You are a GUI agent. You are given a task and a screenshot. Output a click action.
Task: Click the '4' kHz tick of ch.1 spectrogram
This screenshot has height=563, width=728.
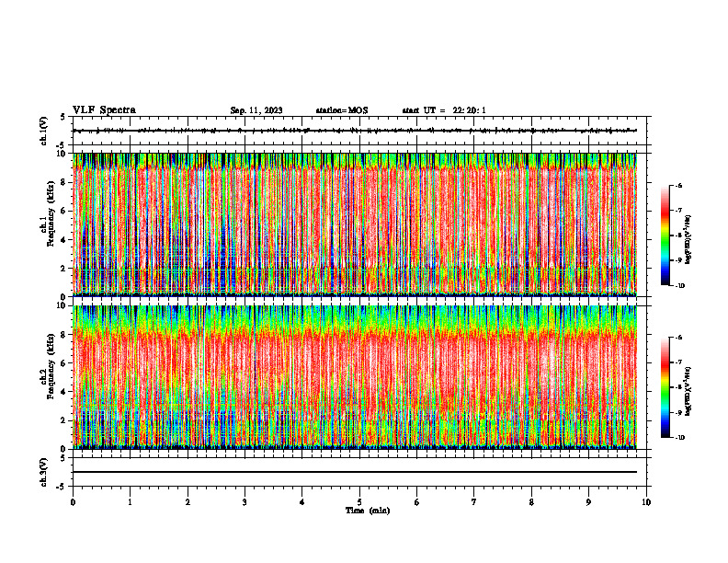click(64, 240)
